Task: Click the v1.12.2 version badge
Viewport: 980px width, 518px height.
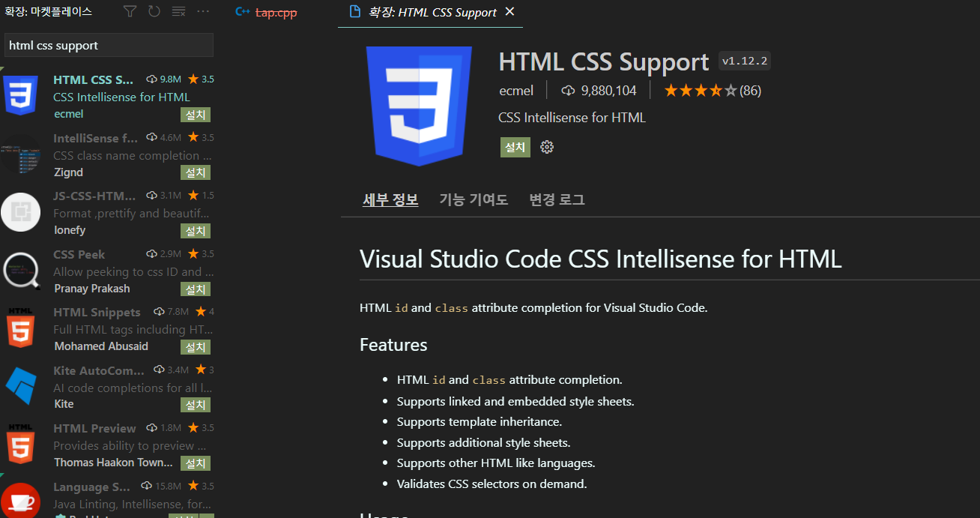Action: (745, 61)
